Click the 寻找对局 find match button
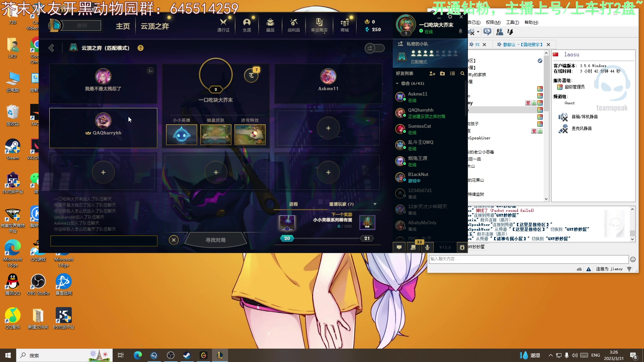 (216, 240)
